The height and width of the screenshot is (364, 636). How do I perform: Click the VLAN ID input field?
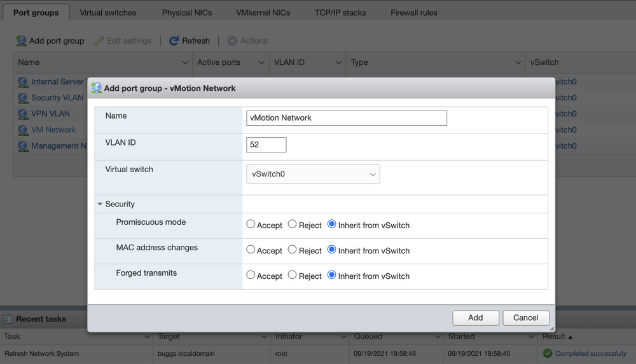(266, 145)
